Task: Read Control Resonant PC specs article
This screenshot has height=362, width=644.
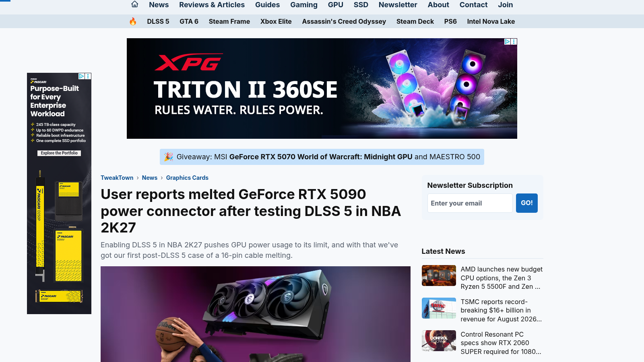Action: pyautogui.click(x=501, y=343)
